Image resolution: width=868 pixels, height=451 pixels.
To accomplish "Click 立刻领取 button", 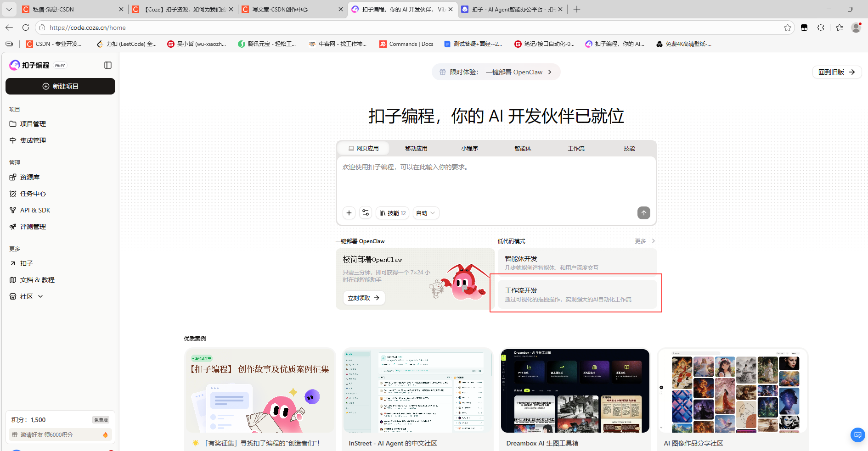I will [x=364, y=298].
